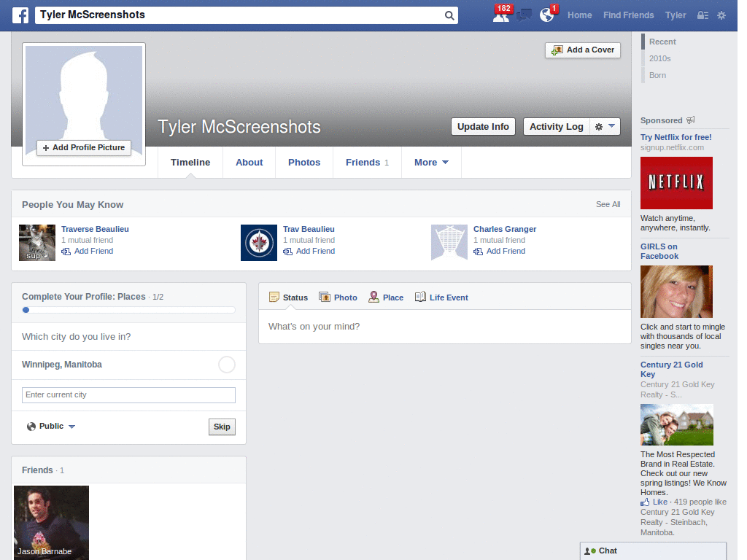
Task: Open the gear dropdown beside Activity Log
Action: 605,126
